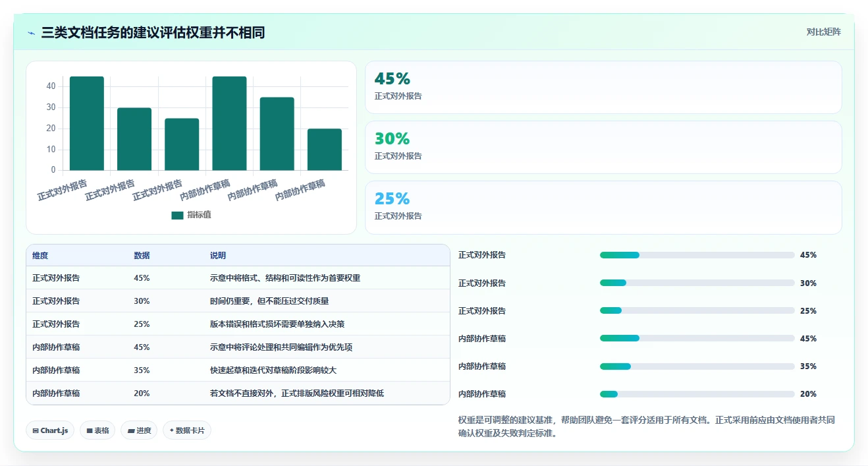Image resolution: width=868 pixels, height=466 pixels.
Task: Click the shortest chart bar at 20
Action: 325,150
